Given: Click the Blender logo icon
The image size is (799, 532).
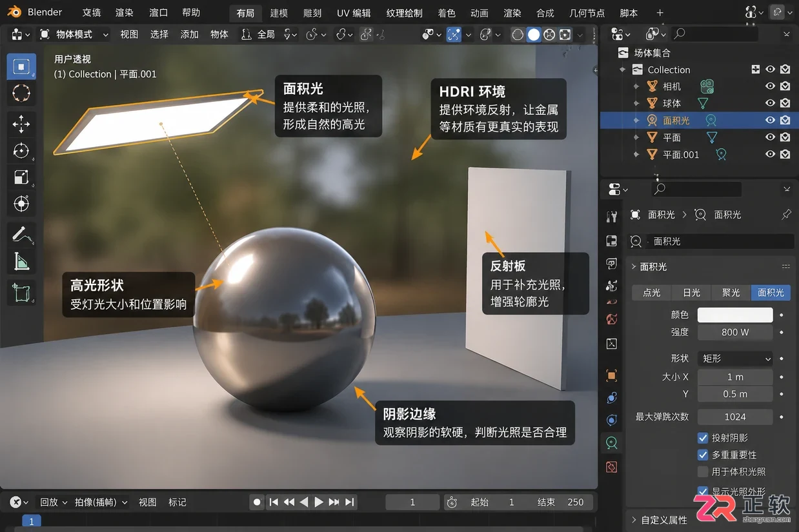Looking at the screenshot, I should click(15, 12).
